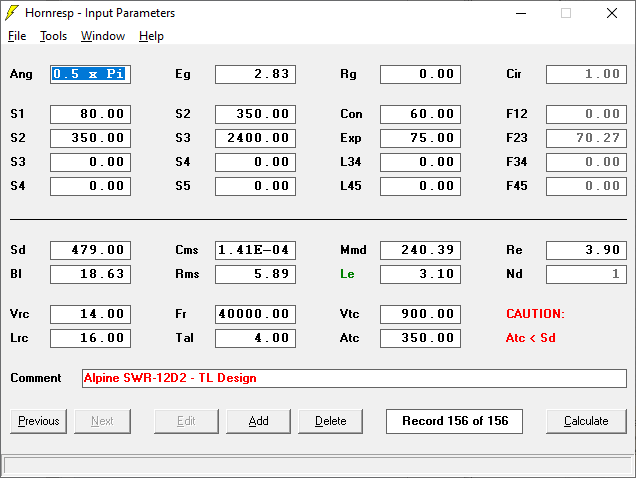
Task: Select the Nd field showing 1
Action: coord(586,274)
